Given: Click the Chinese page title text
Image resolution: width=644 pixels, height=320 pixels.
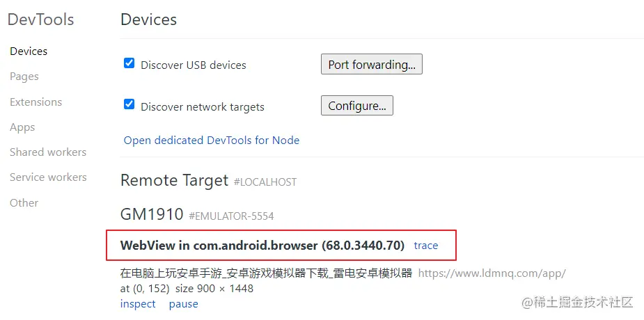Looking at the screenshot, I should 266,273.
